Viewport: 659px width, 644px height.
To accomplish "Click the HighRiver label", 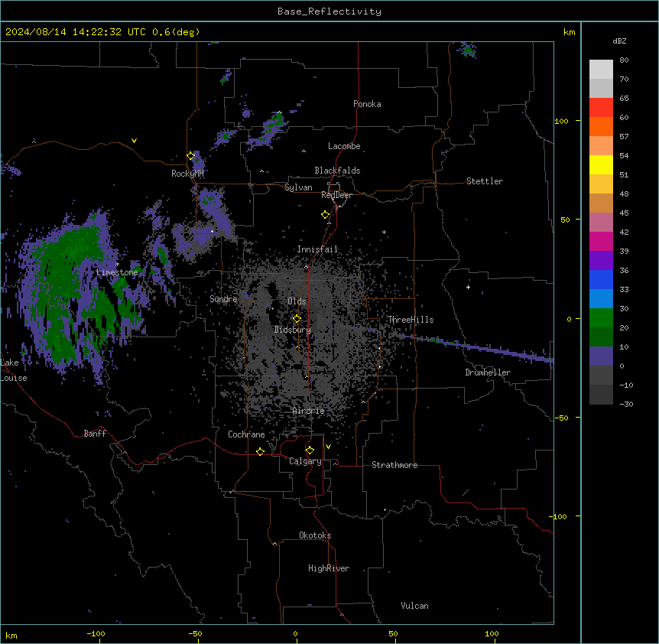I will click(329, 568).
